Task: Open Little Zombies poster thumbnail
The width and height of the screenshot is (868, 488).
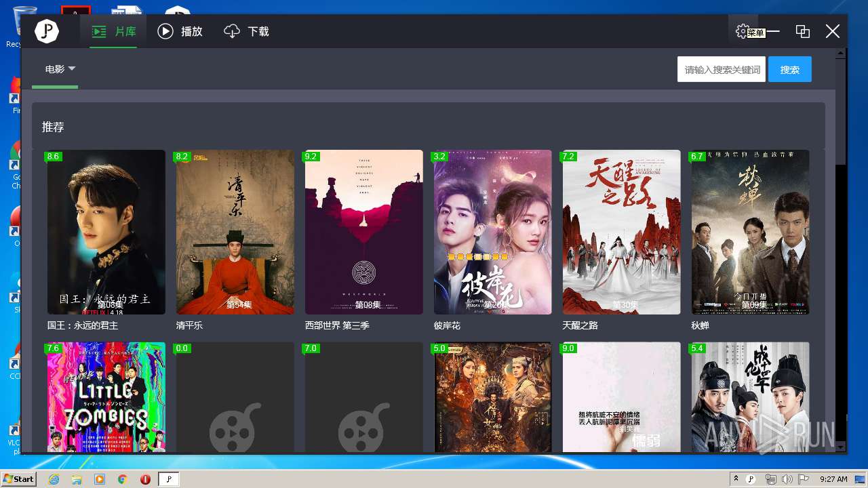Action: [x=106, y=397]
